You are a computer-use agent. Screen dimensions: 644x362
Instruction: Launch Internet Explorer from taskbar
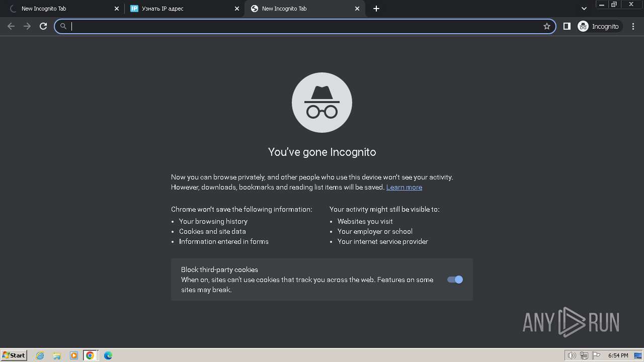(40, 355)
